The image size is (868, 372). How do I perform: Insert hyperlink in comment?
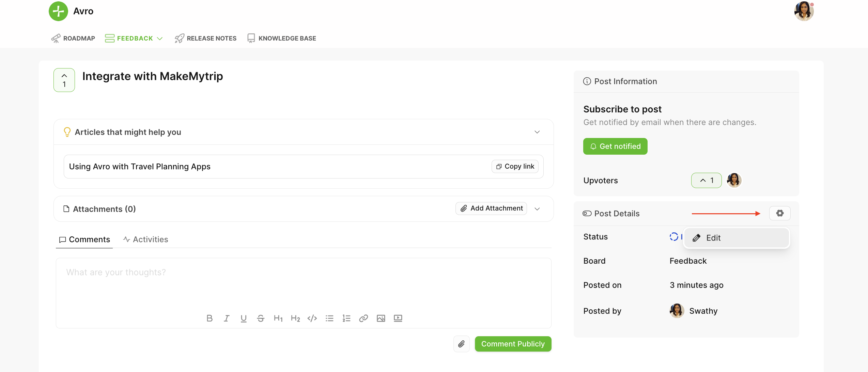(363, 318)
